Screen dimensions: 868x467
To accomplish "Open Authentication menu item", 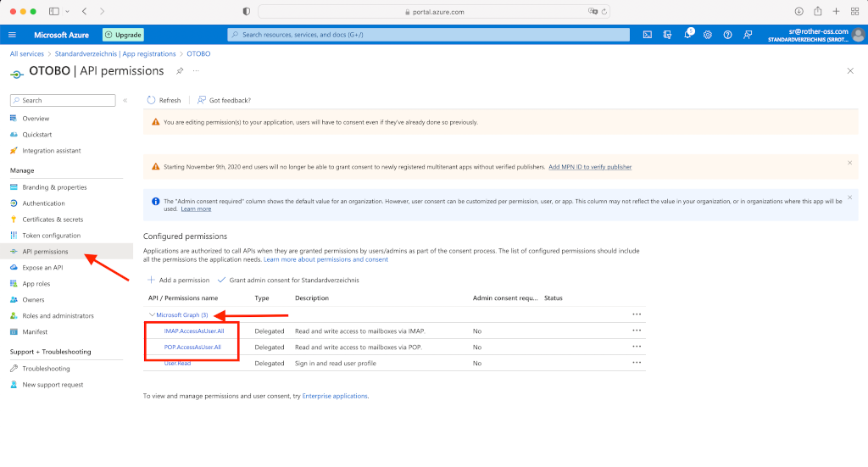I will tap(43, 203).
